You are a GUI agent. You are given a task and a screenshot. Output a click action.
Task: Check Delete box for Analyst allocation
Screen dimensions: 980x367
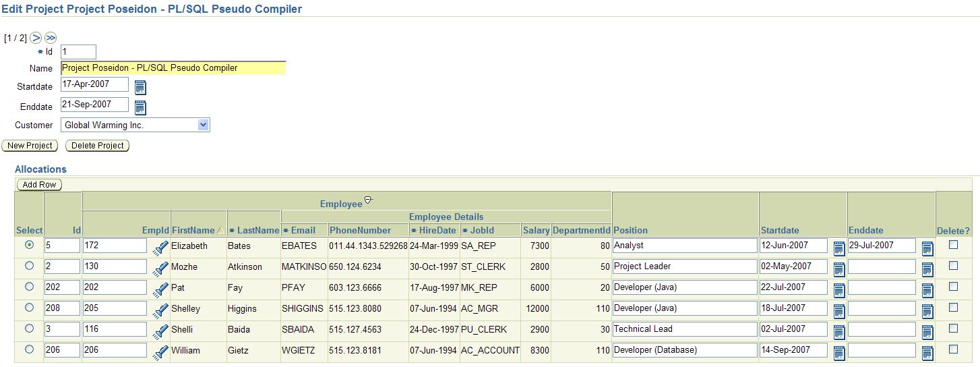point(953,245)
